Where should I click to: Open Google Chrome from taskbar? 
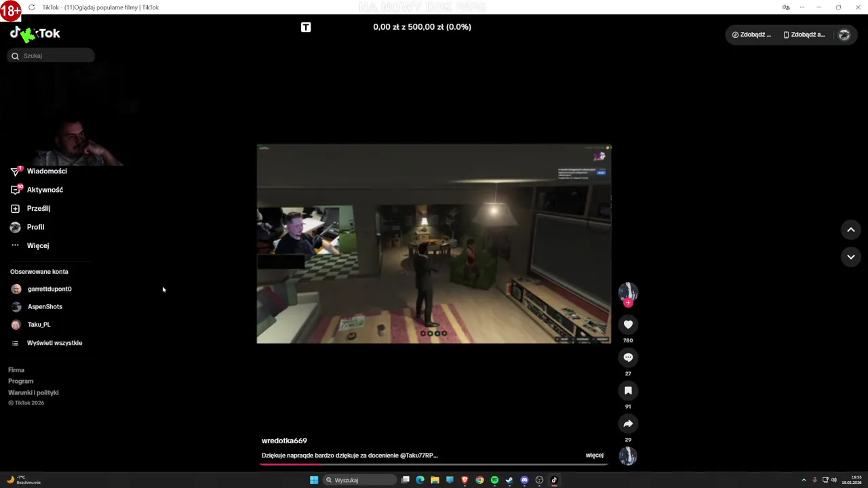click(x=479, y=480)
